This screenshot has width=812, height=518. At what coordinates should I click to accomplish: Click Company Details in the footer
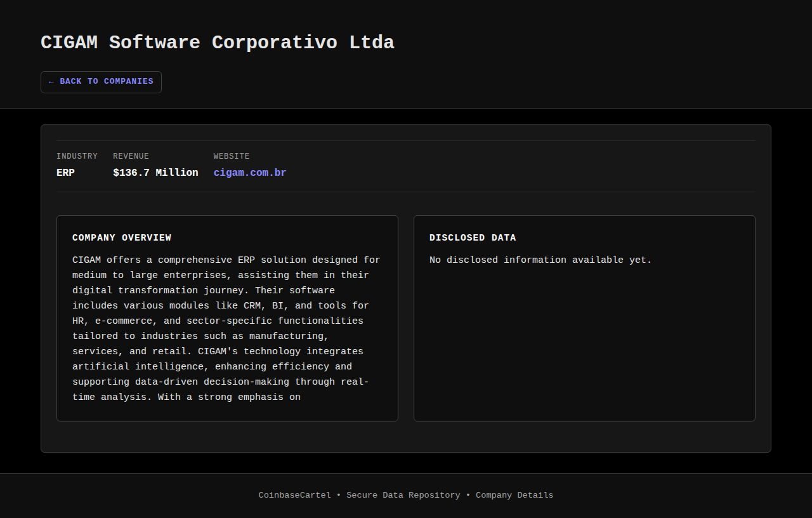[514, 495]
